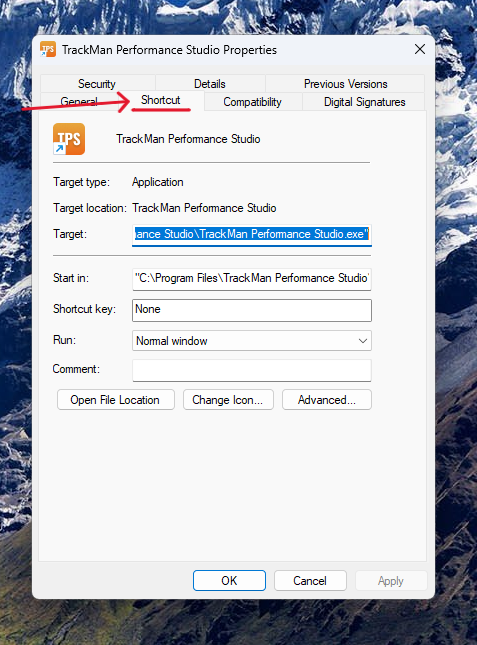Click the Comment input field
Screen dimensions: 477x645
tap(252, 370)
